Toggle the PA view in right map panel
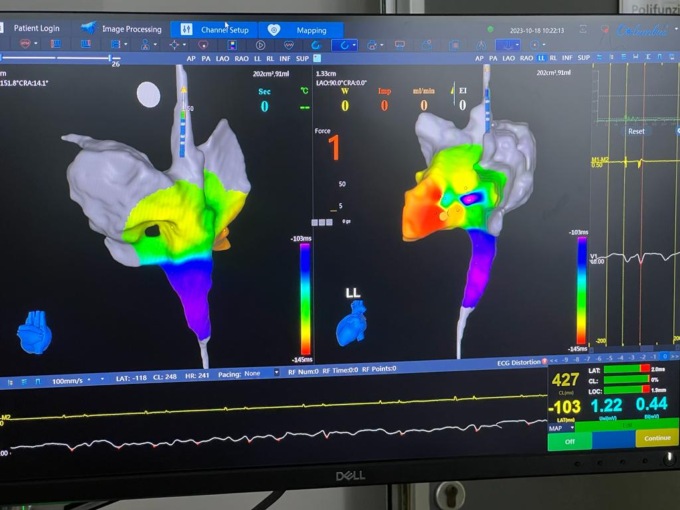Image resolution: width=680 pixels, height=510 pixels. click(493, 58)
